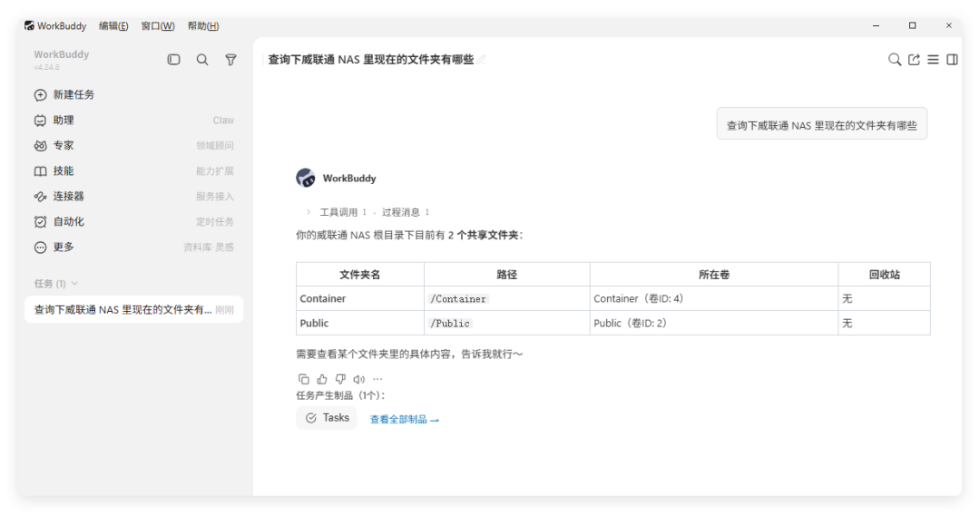Viewport: 980px width, 514px height.
Task: Open more reply options ellipsis
Action: (x=377, y=379)
